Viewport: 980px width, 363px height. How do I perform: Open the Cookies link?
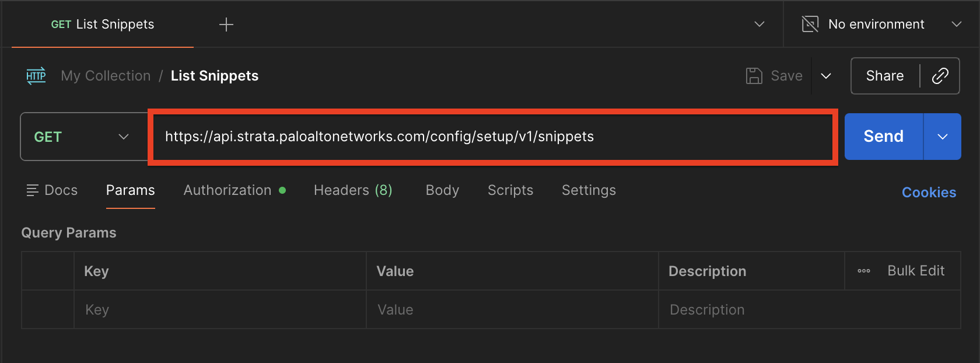929,193
